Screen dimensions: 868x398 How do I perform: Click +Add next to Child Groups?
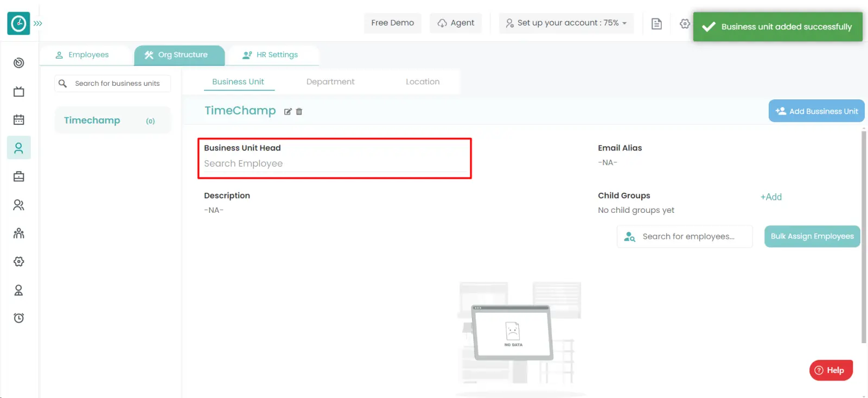click(771, 197)
